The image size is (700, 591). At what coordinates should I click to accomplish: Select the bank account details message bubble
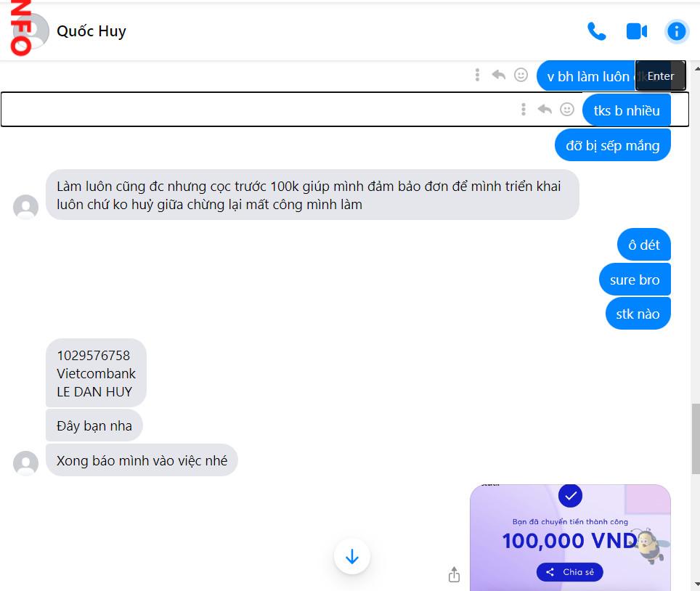96,373
